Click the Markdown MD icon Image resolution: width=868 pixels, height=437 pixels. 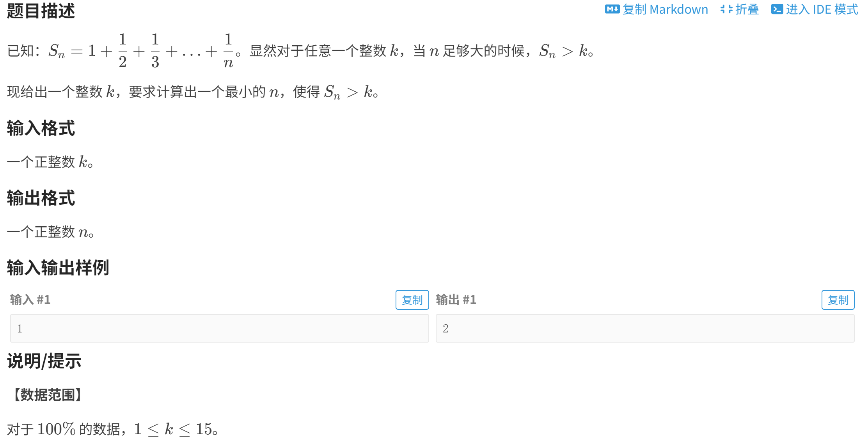(x=612, y=9)
